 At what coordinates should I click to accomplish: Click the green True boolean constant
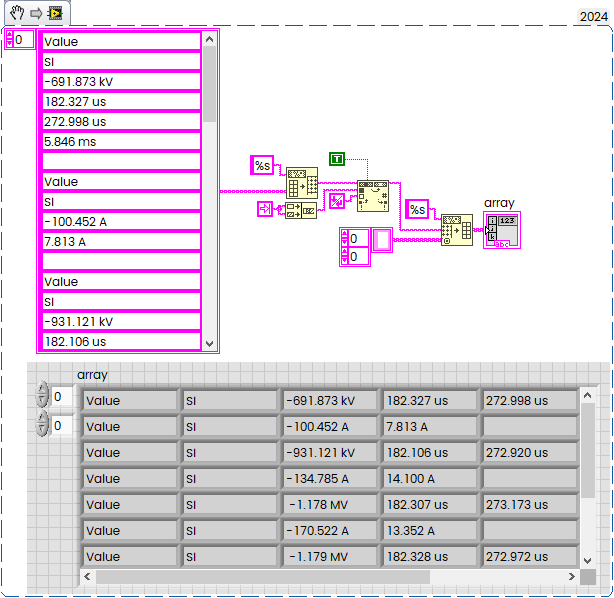tap(337, 159)
